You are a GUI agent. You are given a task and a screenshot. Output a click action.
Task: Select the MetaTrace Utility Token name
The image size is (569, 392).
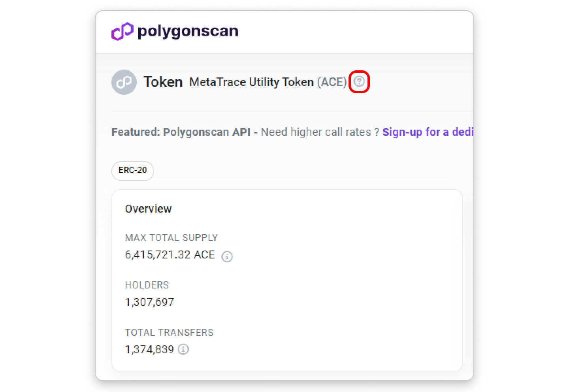(251, 82)
